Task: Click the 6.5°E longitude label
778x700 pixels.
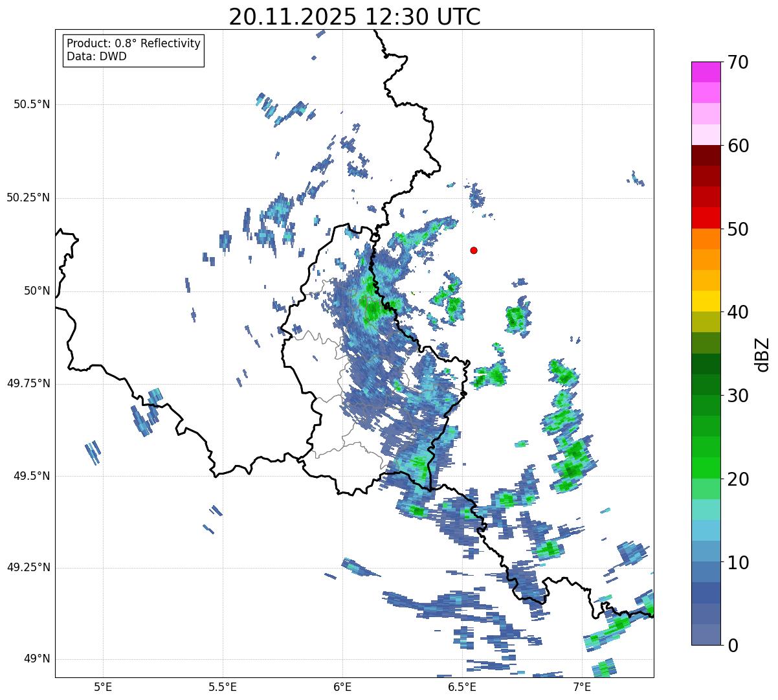Action: [462, 686]
